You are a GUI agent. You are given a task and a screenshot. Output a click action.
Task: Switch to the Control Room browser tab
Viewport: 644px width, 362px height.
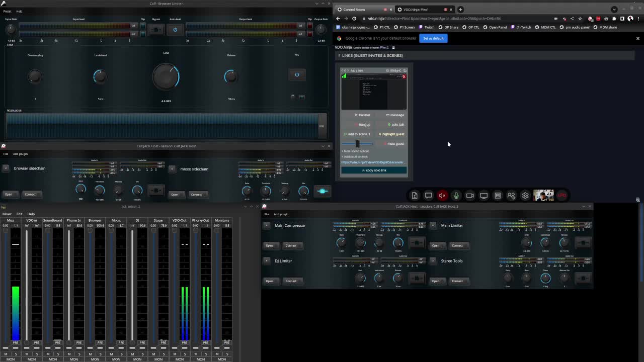(x=364, y=10)
